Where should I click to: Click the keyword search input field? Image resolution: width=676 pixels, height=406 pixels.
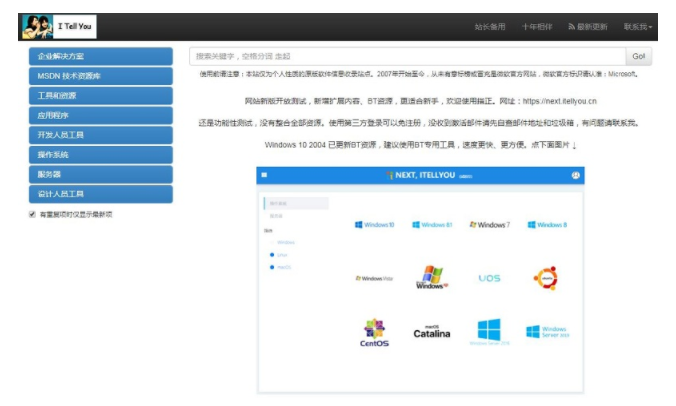(407, 56)
